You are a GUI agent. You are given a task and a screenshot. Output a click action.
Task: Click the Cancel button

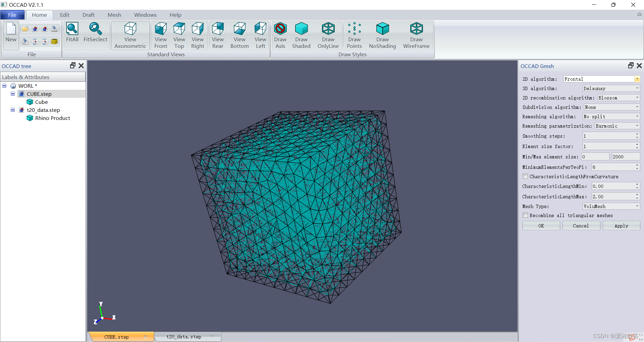[x=581, y=226]
